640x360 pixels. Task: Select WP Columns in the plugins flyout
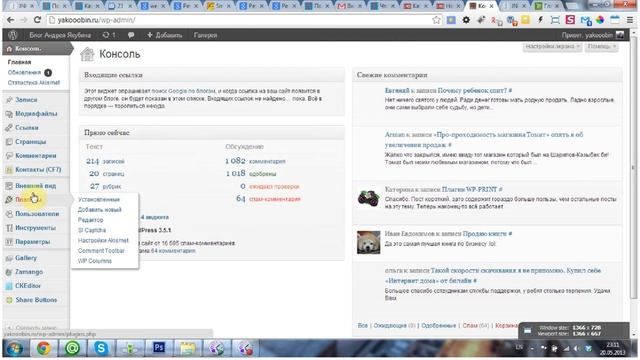[95, 261]
